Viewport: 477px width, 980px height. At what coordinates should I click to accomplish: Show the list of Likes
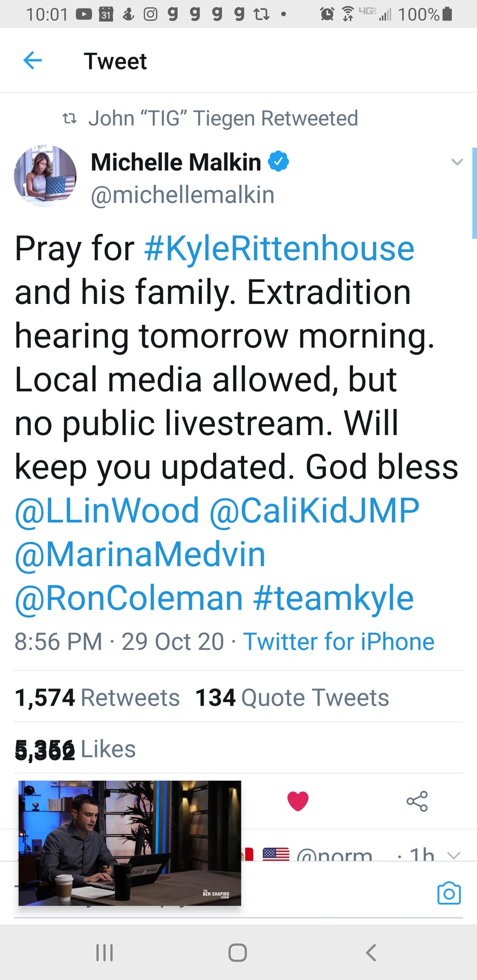pos(75,749)
